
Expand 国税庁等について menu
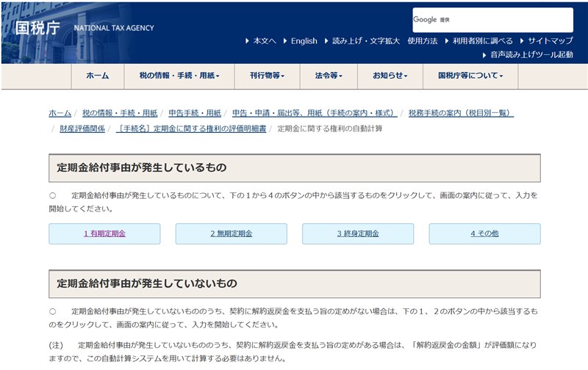point(470,76)
